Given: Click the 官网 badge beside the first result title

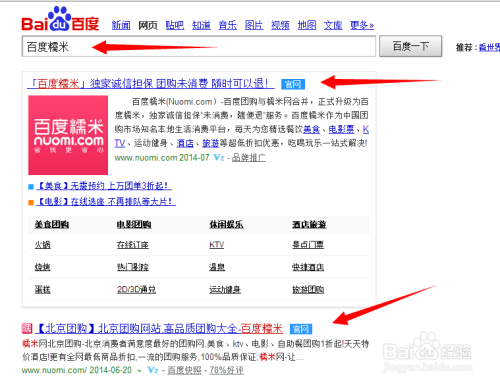Looking at the screenshot, I should tap(293, 84).
